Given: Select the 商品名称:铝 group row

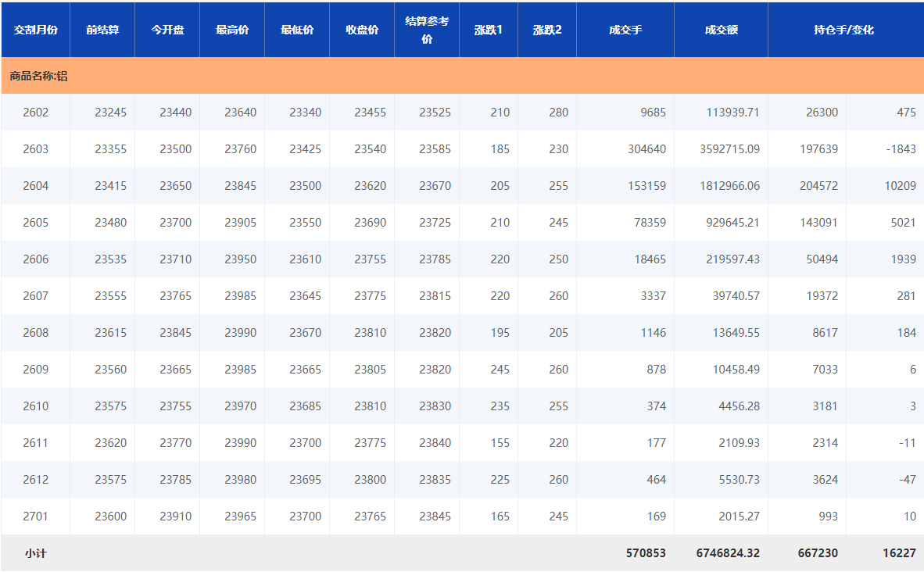Looking at the screenshot, I should (39, 76).
